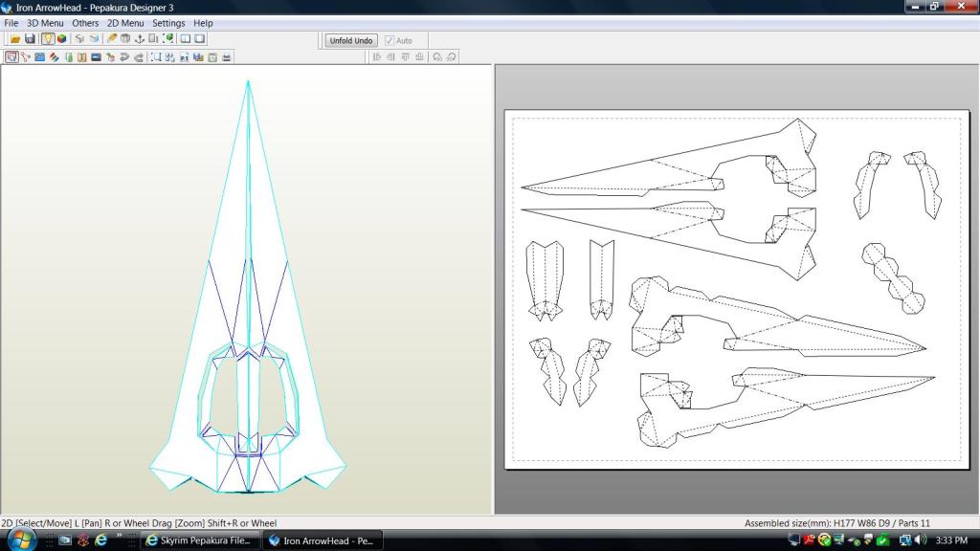This screenshot has width=980, height=551.
Task: Click the colored cube texture icon
Action: click(x=62, y=38)
